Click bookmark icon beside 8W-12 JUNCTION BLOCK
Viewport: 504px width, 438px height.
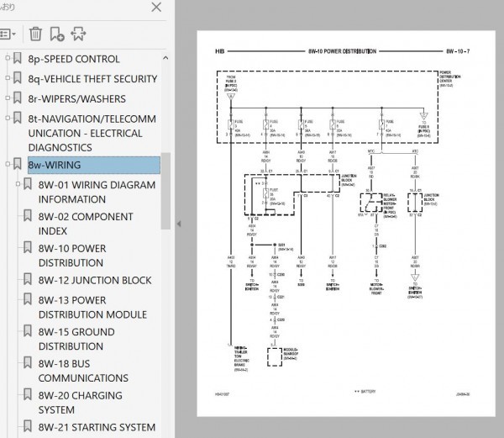point(28,279)
